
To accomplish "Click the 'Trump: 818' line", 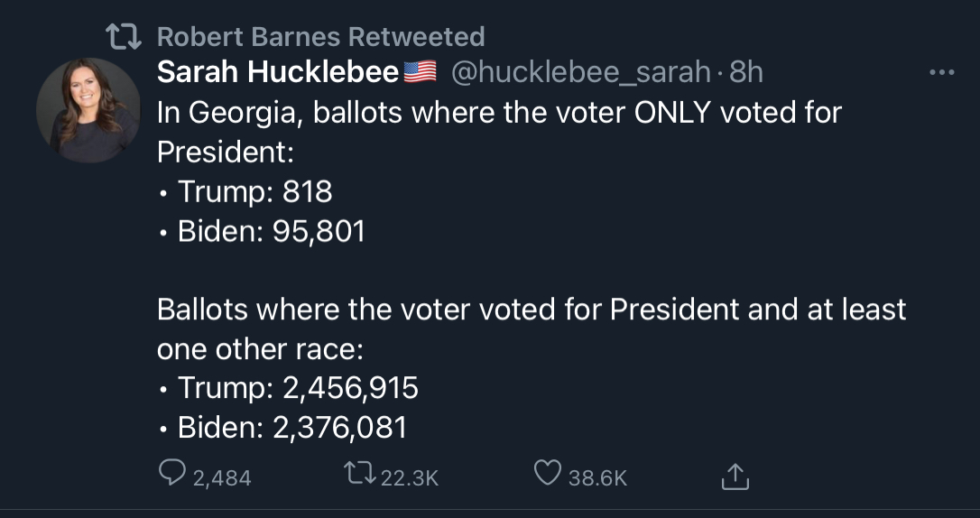I will (245, 192).
